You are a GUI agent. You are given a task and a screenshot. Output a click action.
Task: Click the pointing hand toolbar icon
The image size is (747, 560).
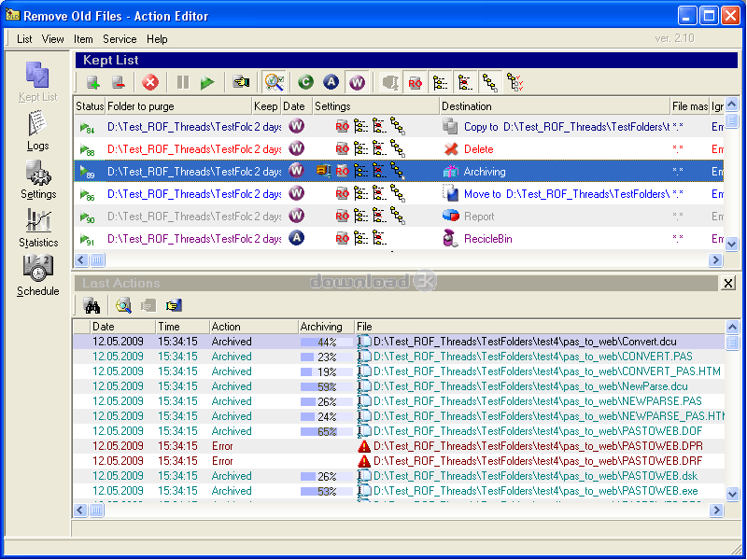241,82
